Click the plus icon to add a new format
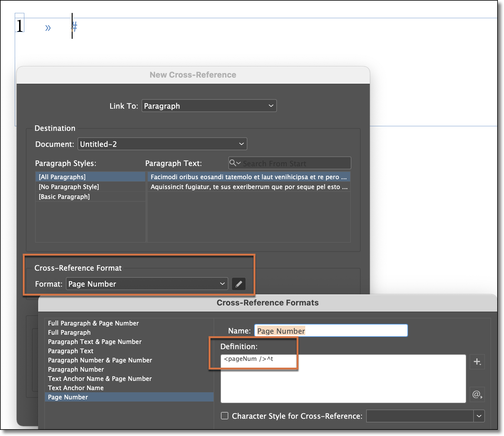Viewport: 504px width, 436px height. pyautogui.click(x=477, y=362)
